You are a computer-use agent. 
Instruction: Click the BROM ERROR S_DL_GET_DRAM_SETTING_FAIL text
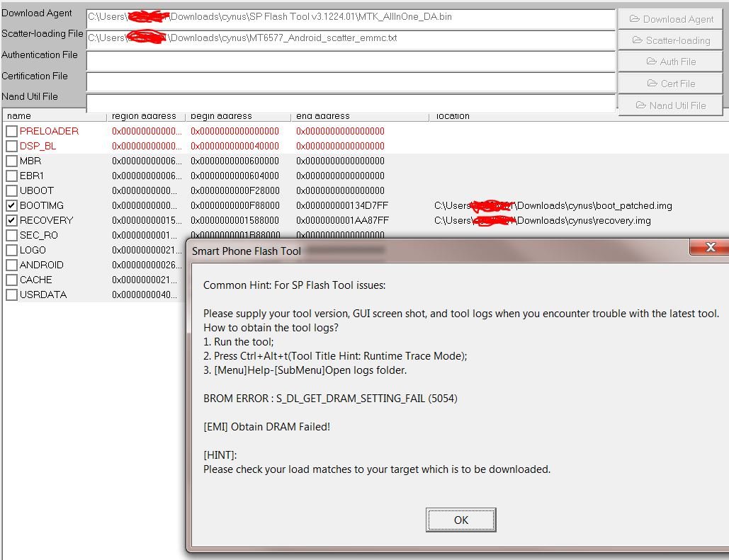pyautogui.click(x=331, y=399)
